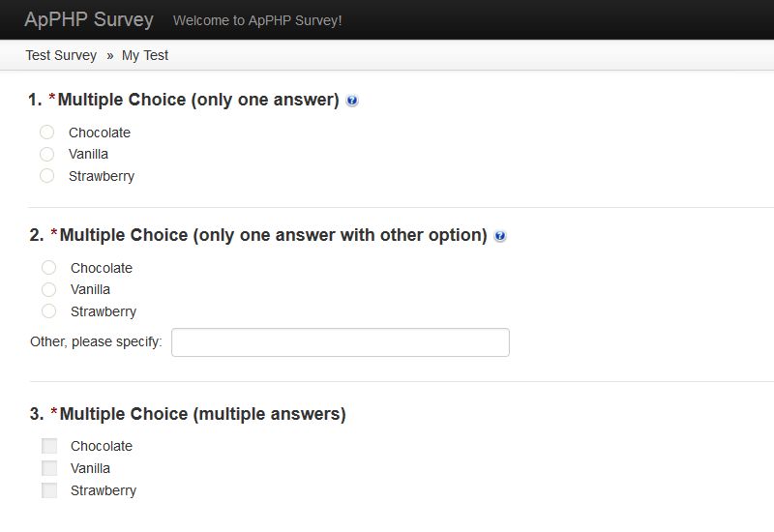Check Strawberry checkbox in question 3

tap(49, 490)
